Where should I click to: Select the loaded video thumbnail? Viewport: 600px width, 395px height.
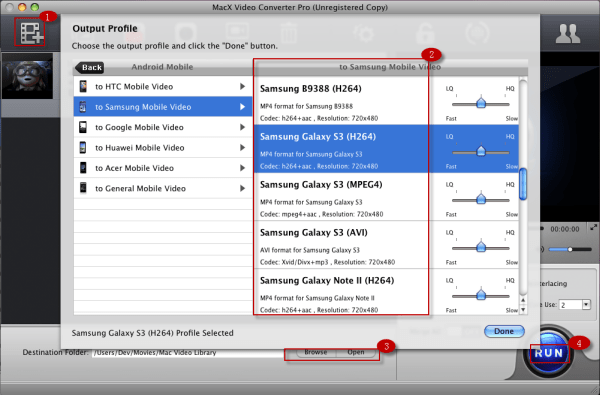click(x=27, y=76)
